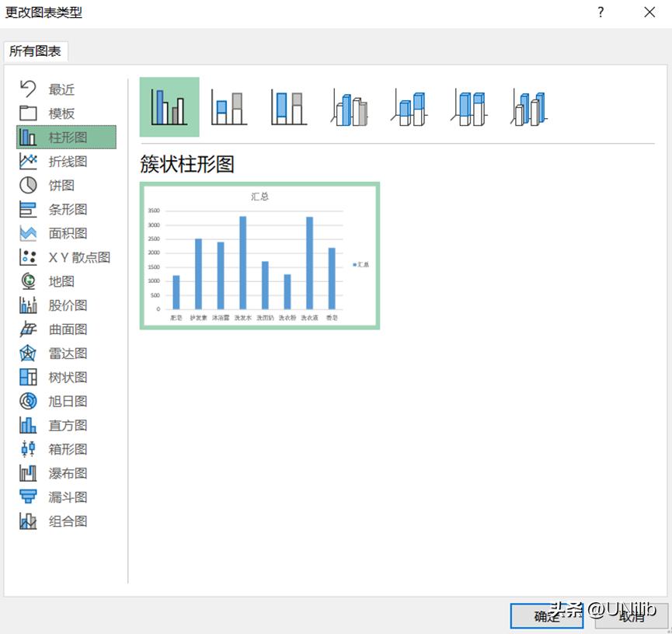Select the 漏斗图 funnel chart type
This screenshot has height=634, width=672.
pos(66,497)
